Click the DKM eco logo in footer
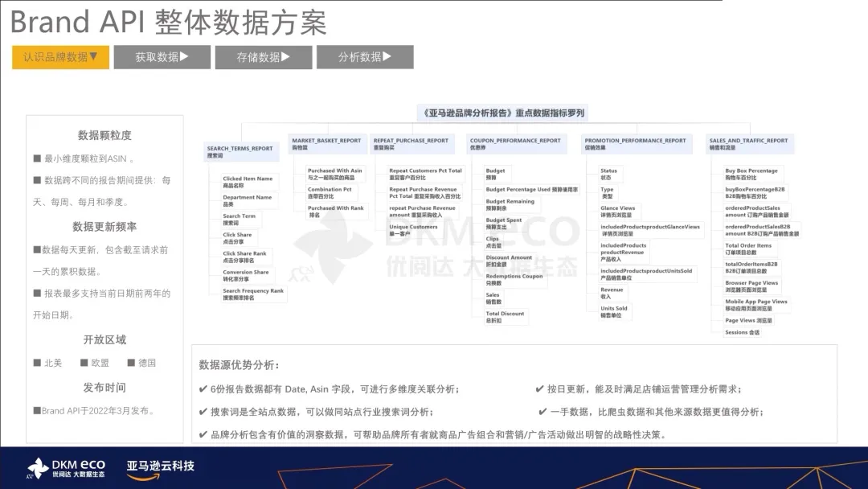Screen dimensions: 868x489 pyautogui.click(x=66, y=468)
